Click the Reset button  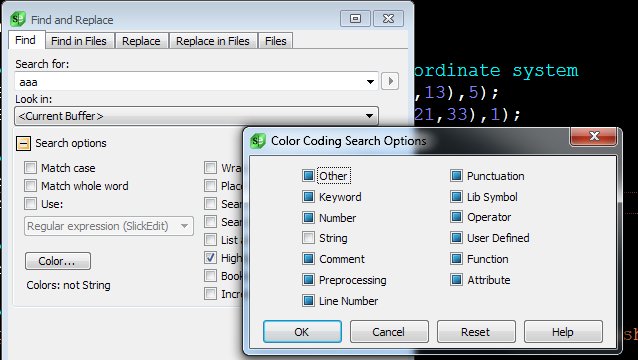pos(476,332)
